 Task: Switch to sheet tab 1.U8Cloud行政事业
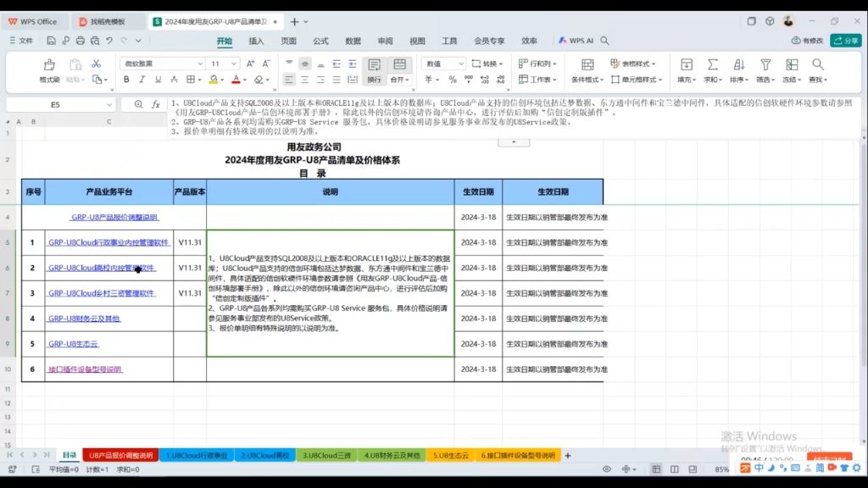pyautogui.click(x=197, y=455)
